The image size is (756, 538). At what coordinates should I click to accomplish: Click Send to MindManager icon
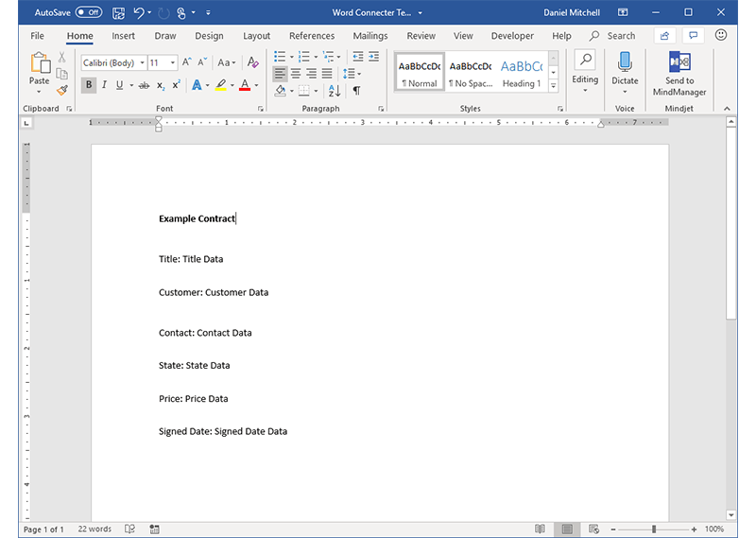[679, 61]
